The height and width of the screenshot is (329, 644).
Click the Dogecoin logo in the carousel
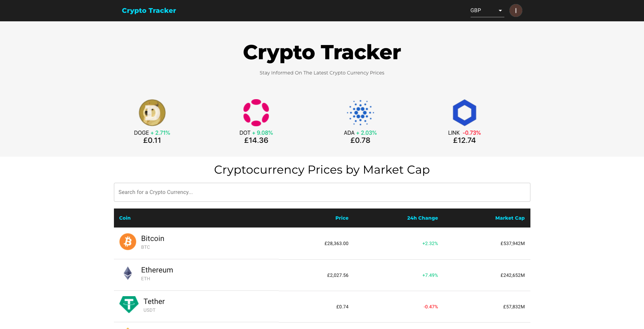(152, 113)
